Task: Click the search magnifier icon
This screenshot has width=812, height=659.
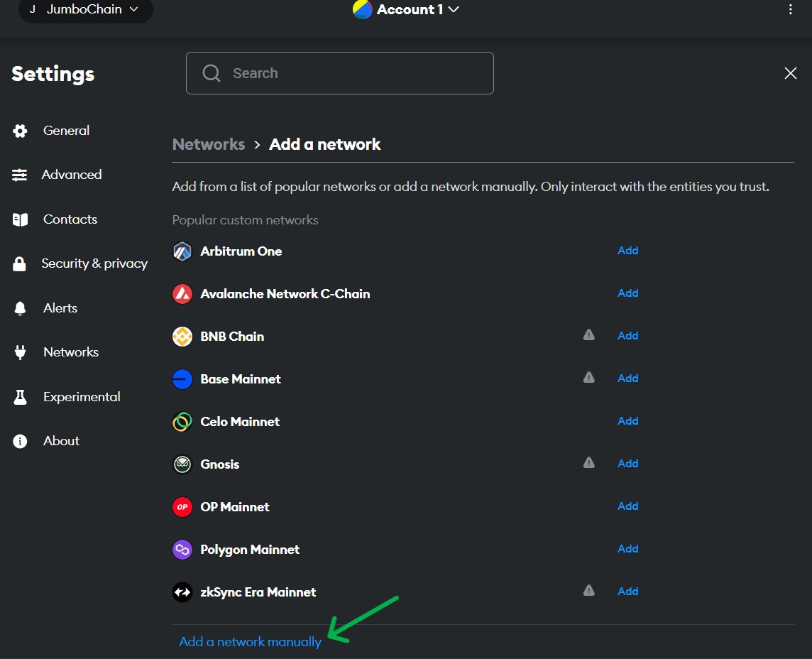Action: 212,73
